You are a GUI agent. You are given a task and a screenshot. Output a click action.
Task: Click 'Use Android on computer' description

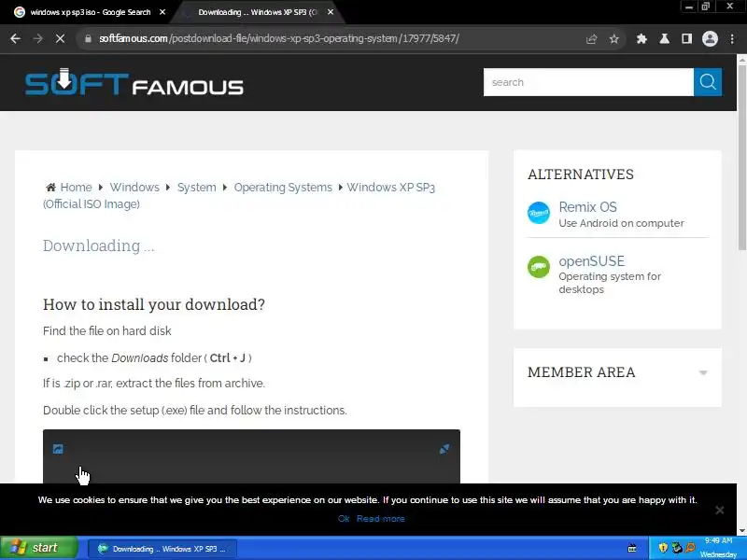[x=621, y=223]
